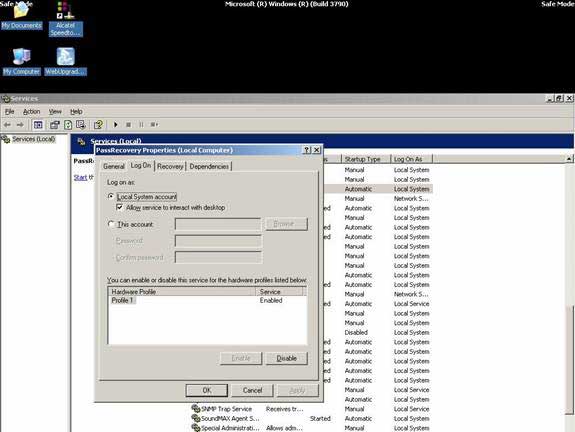Close the PassRecovery Properties dialog
This screenshot has width=575, height=432.
pyautogui.click(x=316, y=150)
